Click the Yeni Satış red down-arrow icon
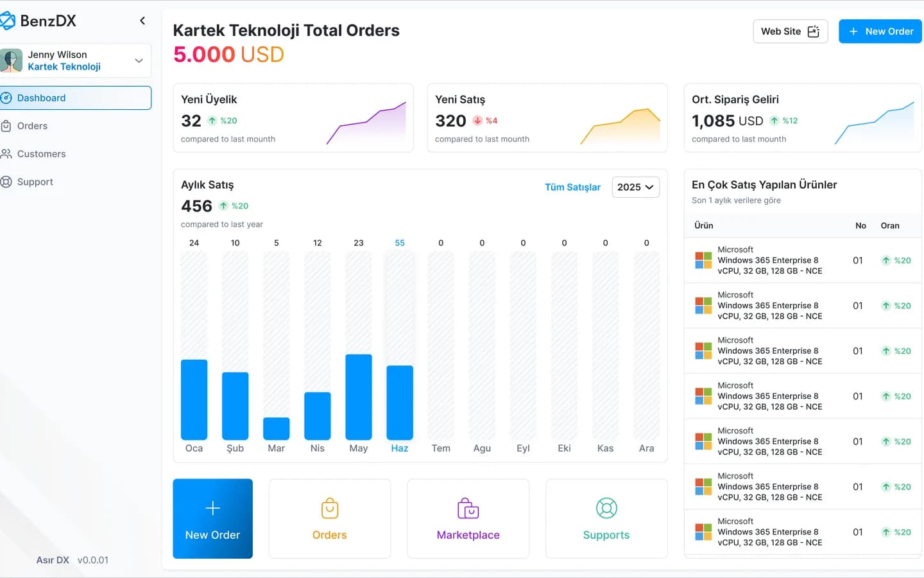 [477, 121]
